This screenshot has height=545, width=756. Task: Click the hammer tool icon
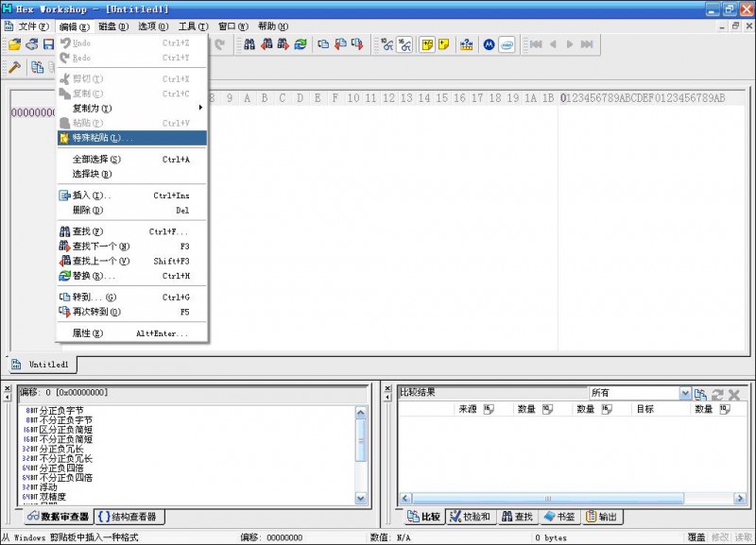click(14, 67)
